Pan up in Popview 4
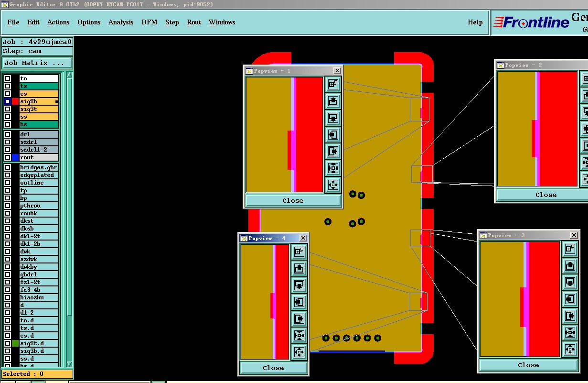Image resolution: width=588 pixels, height=383 pixels. click(x=299, y=268)
